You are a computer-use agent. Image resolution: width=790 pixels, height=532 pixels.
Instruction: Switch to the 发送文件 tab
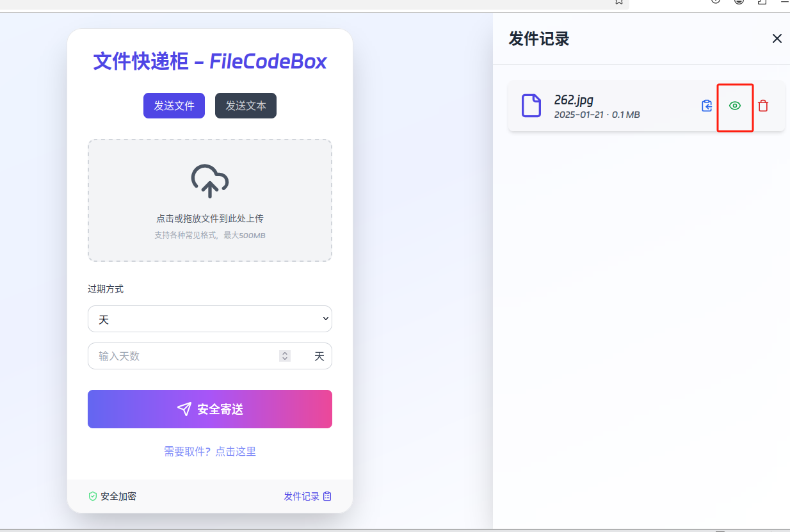click(x=174, y=106)
